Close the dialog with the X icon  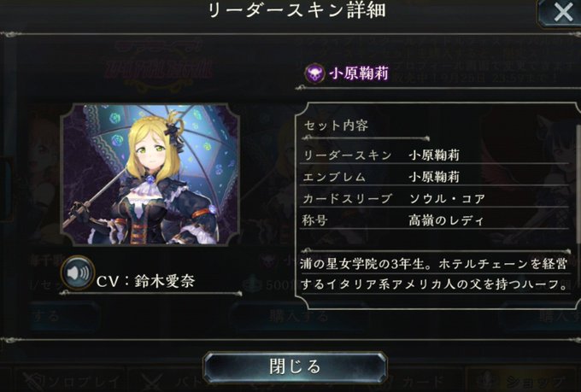click(x=562, y=13)
